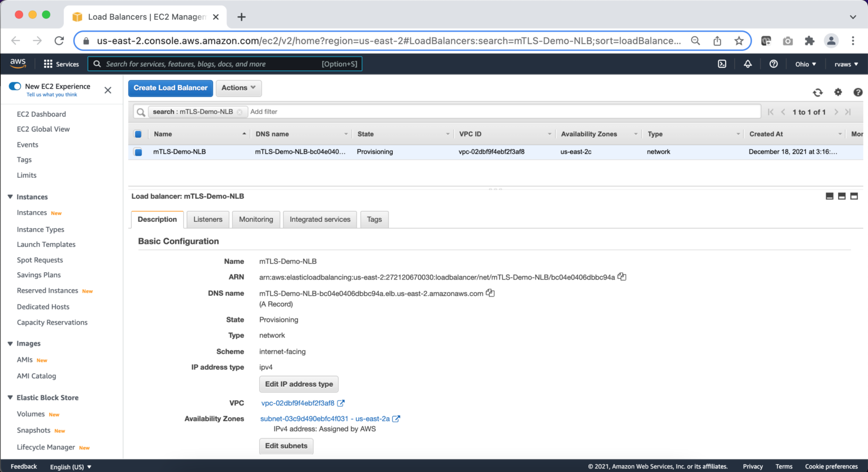The width and height of the screenshot is (868, 472).
Task: Open Chrome three-dot menu
Action: (x=853, y=41)
